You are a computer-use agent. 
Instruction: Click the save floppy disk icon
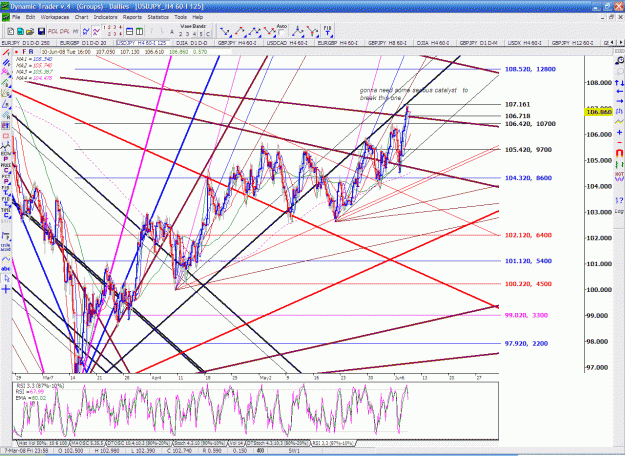pyautogui.click(x=41, y=31)
